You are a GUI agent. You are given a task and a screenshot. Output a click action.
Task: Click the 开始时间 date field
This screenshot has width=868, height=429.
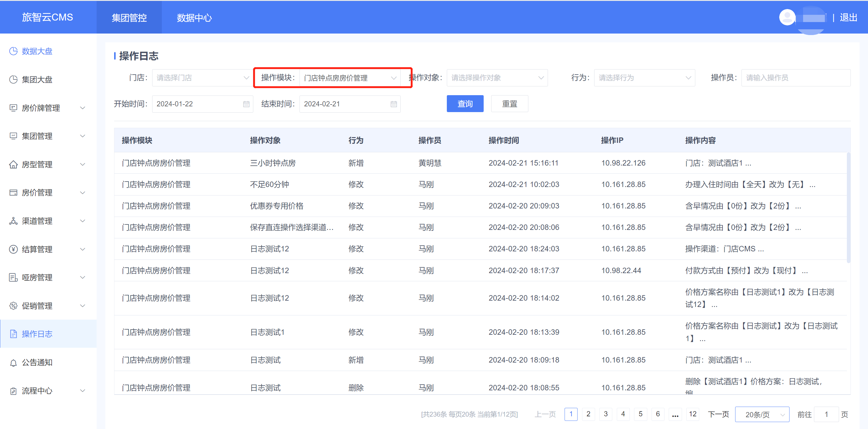pos(203,104)
